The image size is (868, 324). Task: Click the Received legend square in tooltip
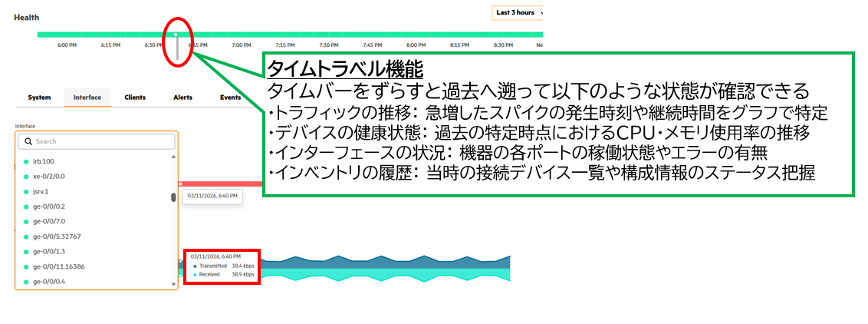(195, 274)
